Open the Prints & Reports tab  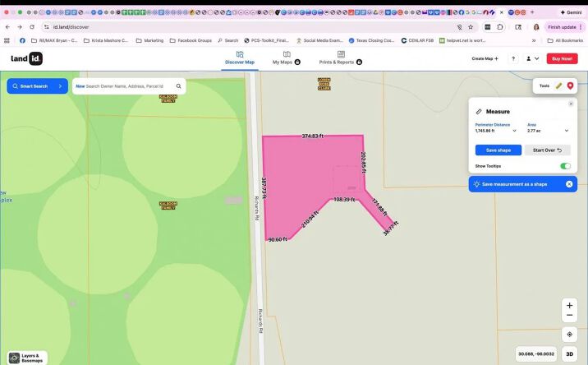point(340,58)
